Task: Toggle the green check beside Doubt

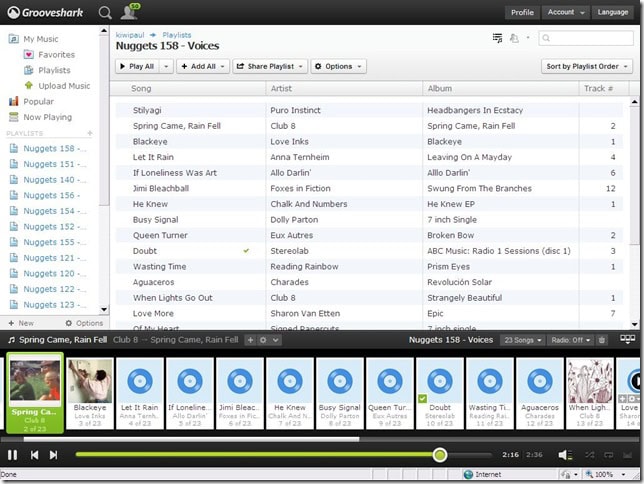Action: tap(246, 251)
